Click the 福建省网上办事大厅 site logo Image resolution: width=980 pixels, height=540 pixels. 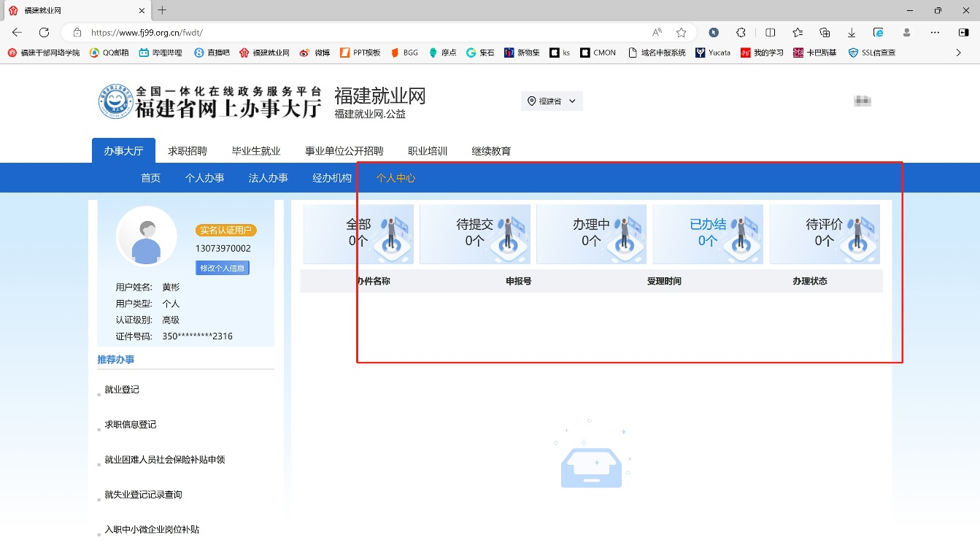[210, 101]
